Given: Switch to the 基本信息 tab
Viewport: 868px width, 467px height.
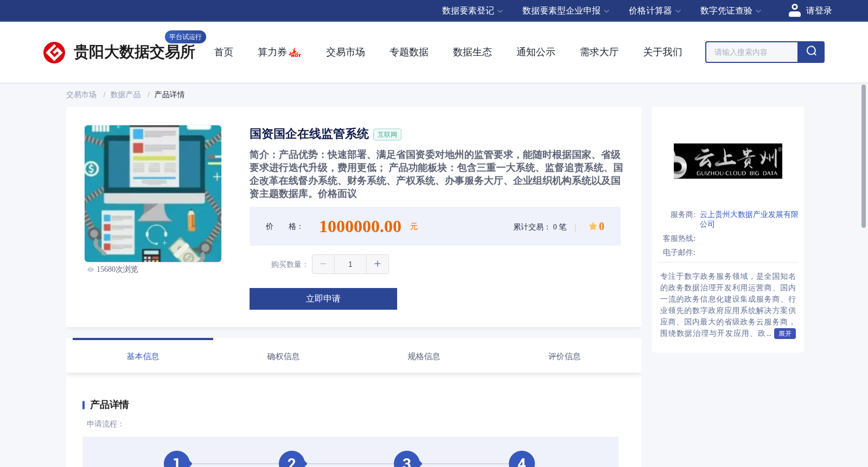Looking at the screenshot, I should pos(143,356).
